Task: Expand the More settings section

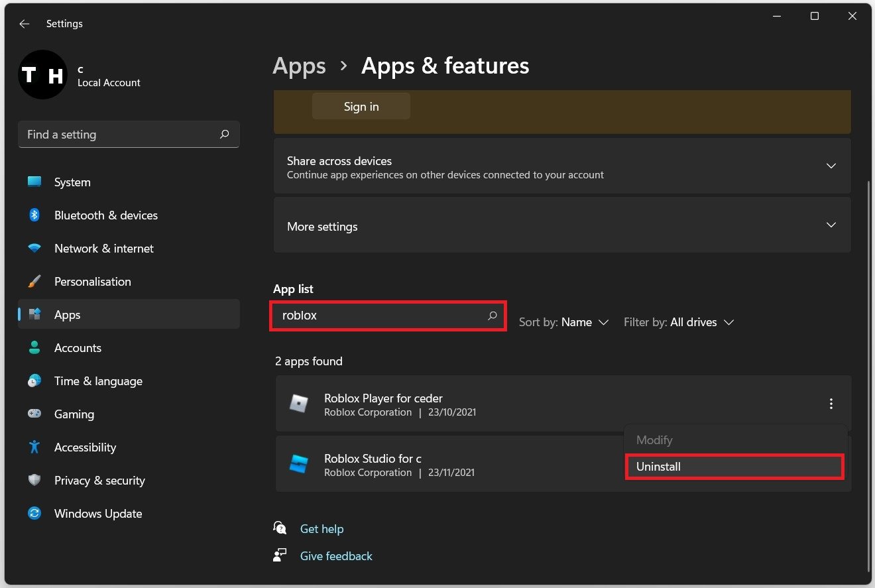Action: (831, 225)
